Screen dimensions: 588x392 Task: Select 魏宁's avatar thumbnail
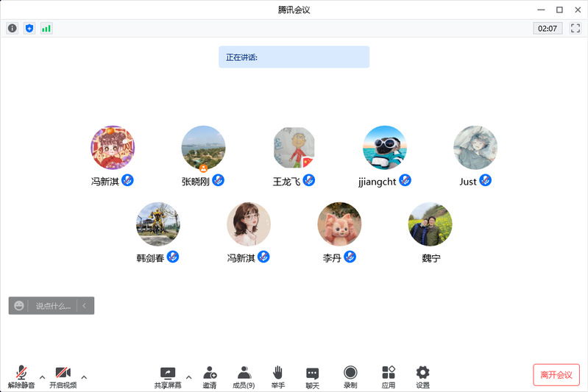tap(430, 224)
